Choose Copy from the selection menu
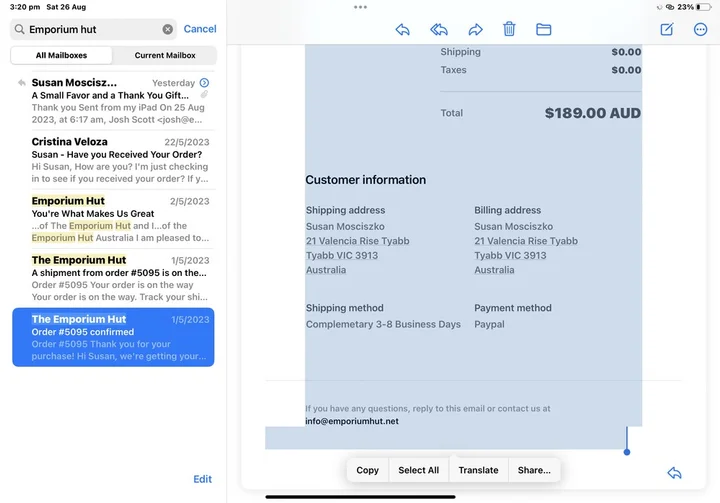The image size is (720, 503). tap(367, 470)
